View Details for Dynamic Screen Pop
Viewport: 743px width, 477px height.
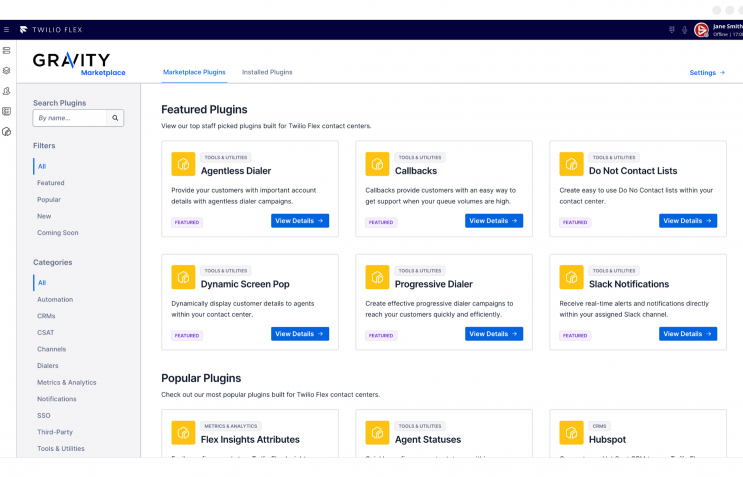click(x=300, y=334)
